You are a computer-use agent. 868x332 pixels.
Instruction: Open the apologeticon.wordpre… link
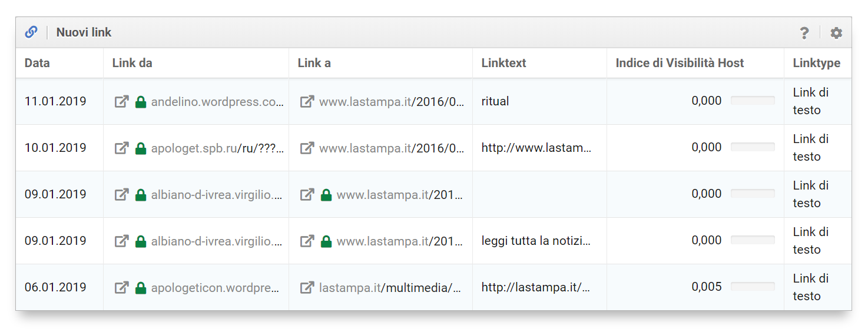point(216,287)
